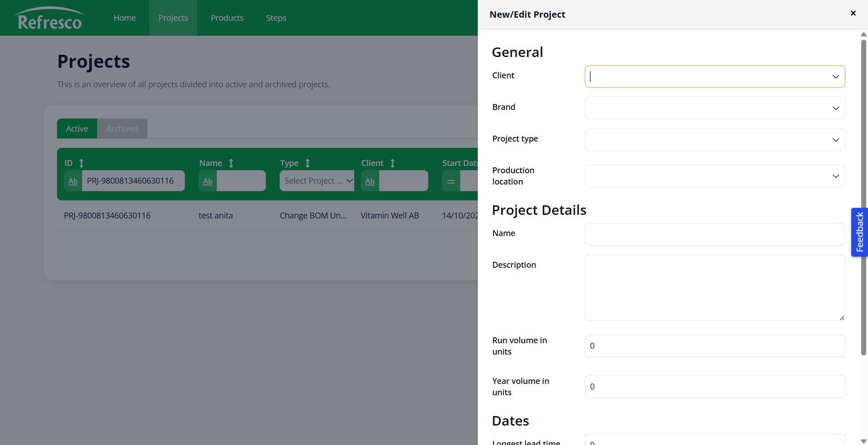Sort by Client column arrows
The width and height of the screenshot is (868, 445).
point(393,163)
